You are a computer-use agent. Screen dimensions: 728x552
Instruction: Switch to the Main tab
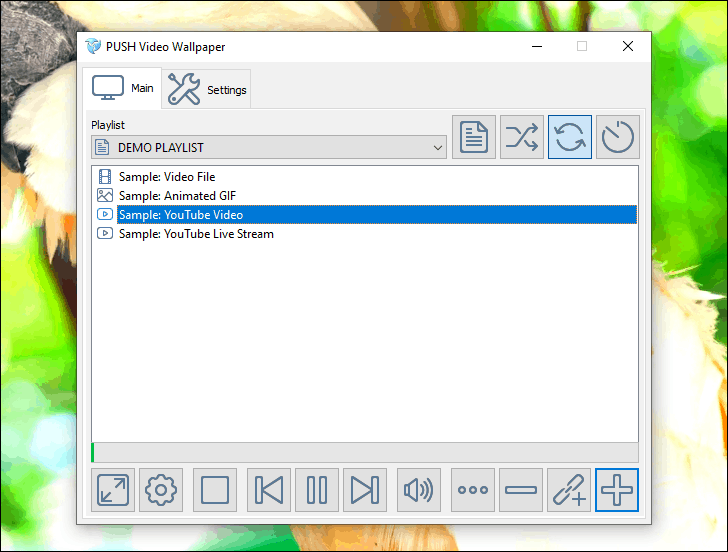[123, 88]
